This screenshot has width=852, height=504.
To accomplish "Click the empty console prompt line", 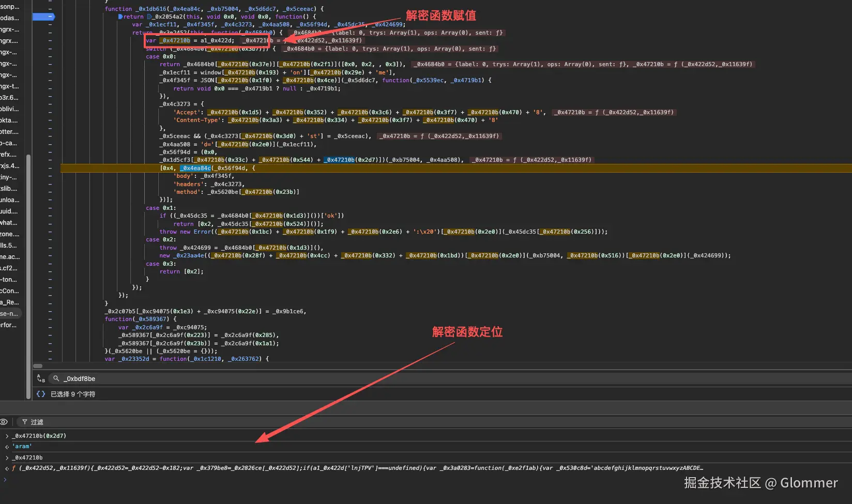I will click(207, 480).
